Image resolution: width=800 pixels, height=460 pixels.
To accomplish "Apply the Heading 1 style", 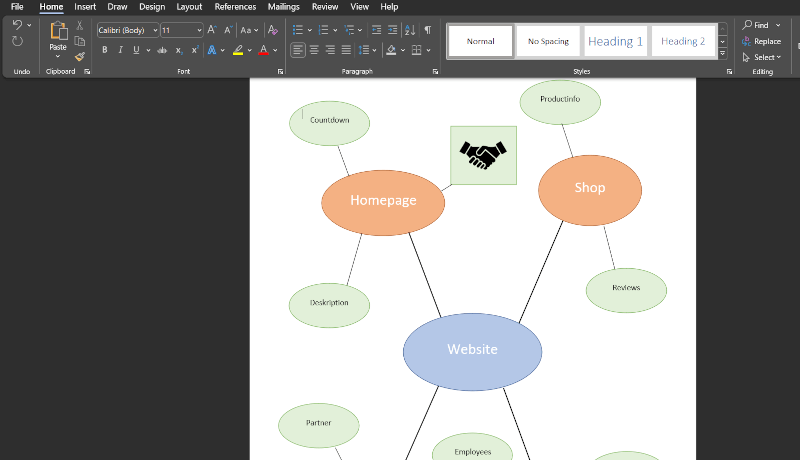I will [615, 41].
